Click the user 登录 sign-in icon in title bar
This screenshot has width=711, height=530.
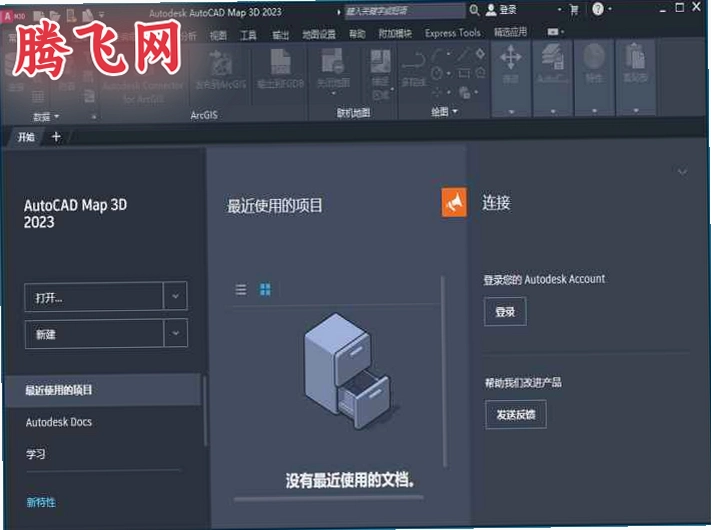pos(491,10)
